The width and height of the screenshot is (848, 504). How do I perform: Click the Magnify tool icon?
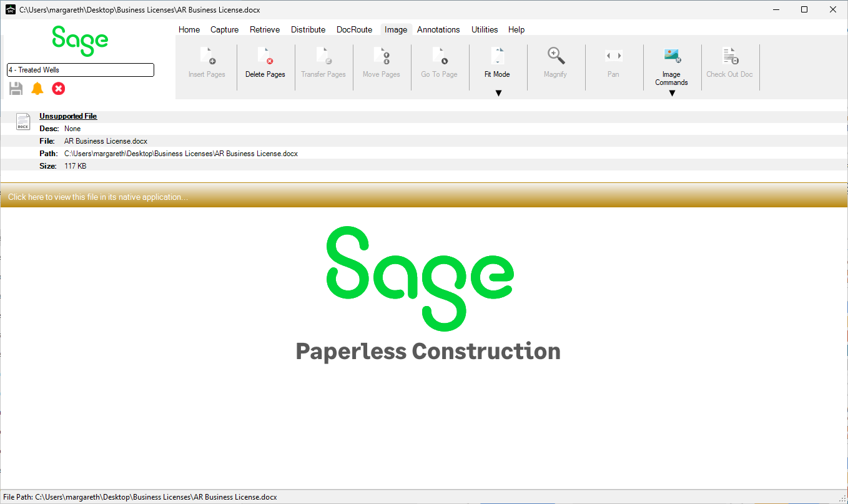[x=555, y=56]
